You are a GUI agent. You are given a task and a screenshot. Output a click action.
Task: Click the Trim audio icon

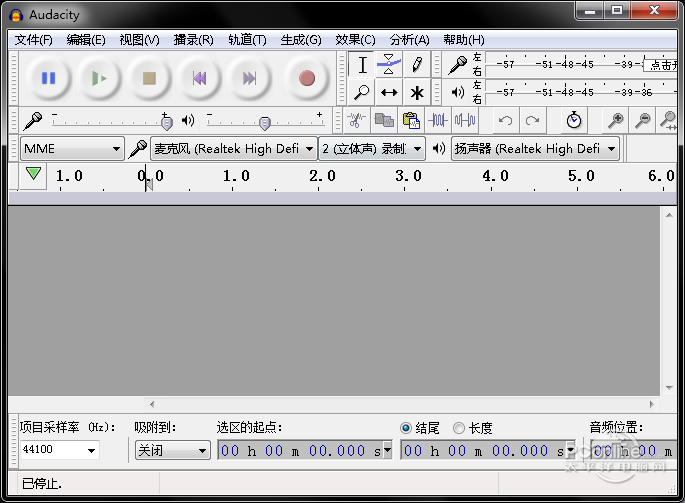tap(437, 120)
